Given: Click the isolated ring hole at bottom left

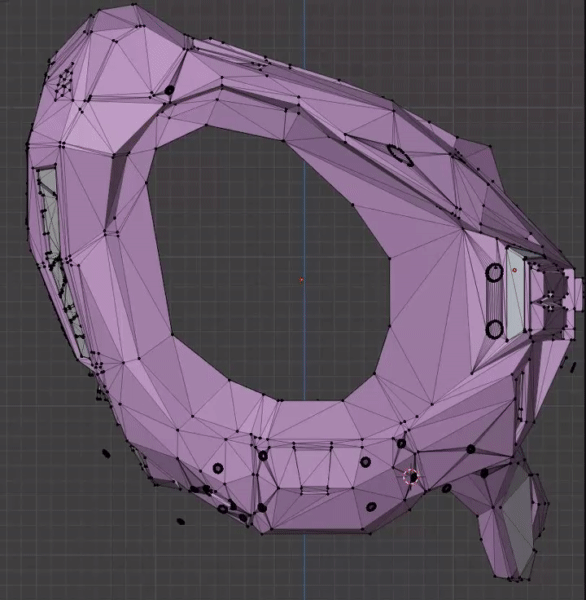Looking at the screenshot, I should [217, 468].
